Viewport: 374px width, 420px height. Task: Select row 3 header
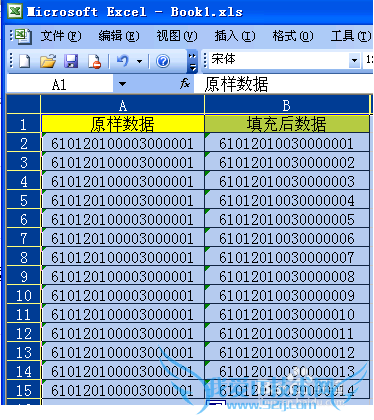click(23, 163)
